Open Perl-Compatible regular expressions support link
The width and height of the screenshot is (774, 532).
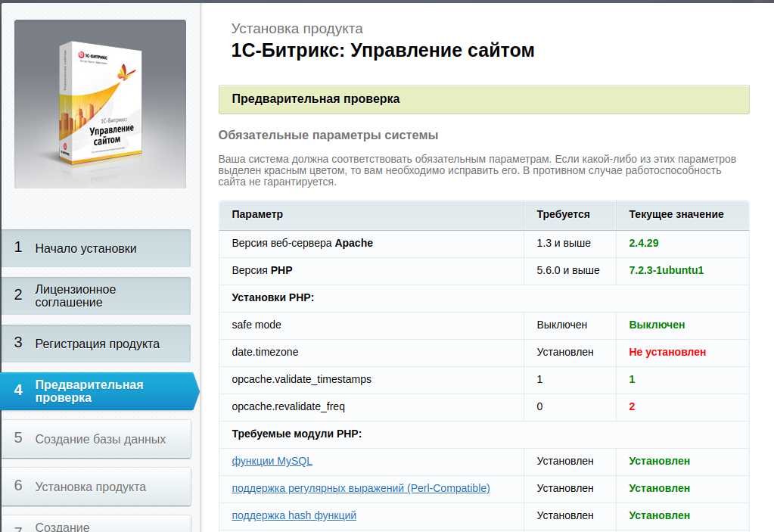point(361,488)
